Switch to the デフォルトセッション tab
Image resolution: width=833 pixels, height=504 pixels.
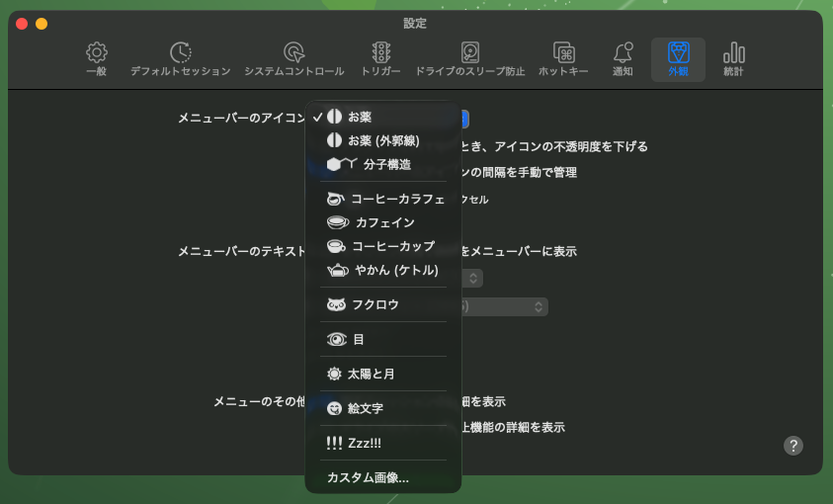[x=181, y=59]
